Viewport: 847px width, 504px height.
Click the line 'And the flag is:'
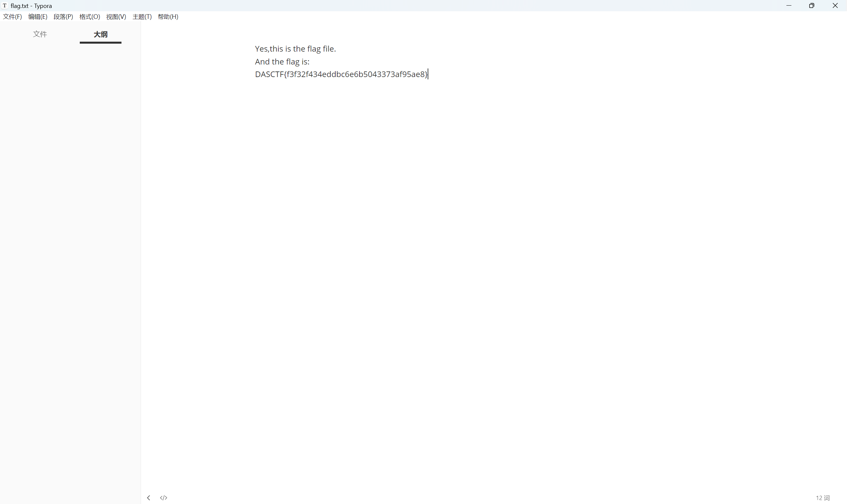point(282,62)
